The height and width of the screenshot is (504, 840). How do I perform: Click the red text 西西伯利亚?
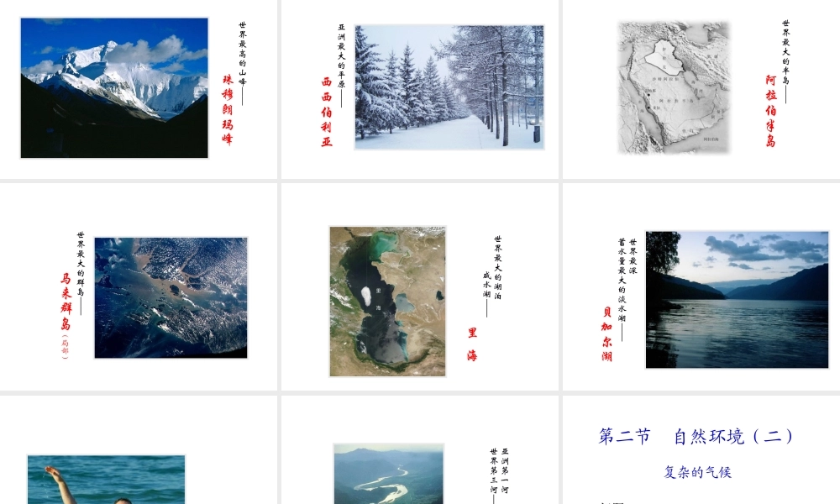point(327,112)
